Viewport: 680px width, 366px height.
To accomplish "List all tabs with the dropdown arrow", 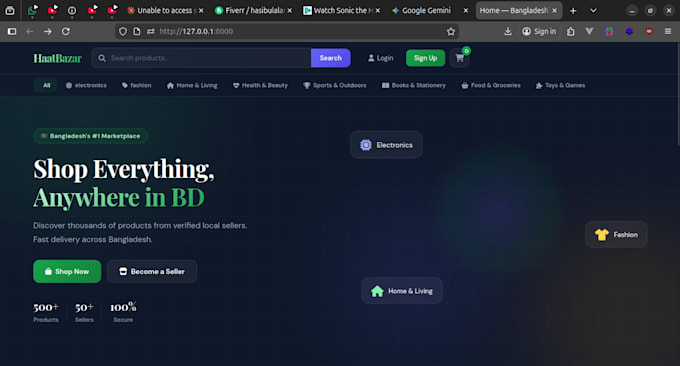I will [593, 10].
